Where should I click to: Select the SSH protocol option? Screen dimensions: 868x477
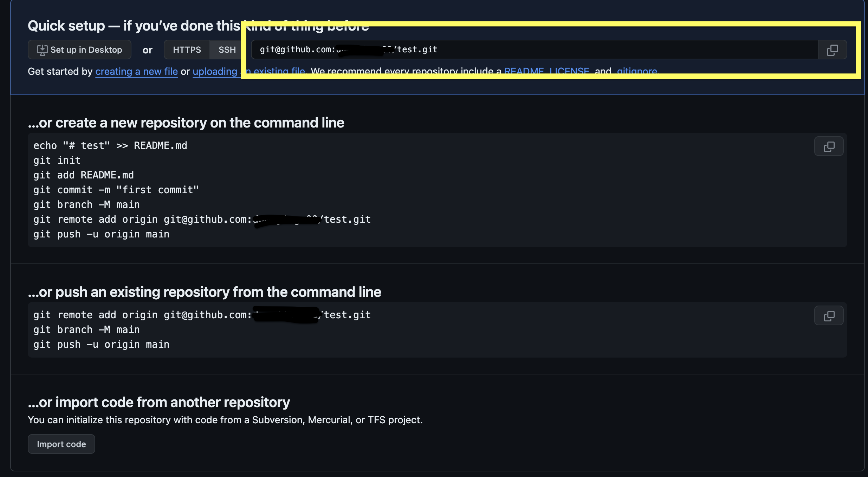pos(227,50)
